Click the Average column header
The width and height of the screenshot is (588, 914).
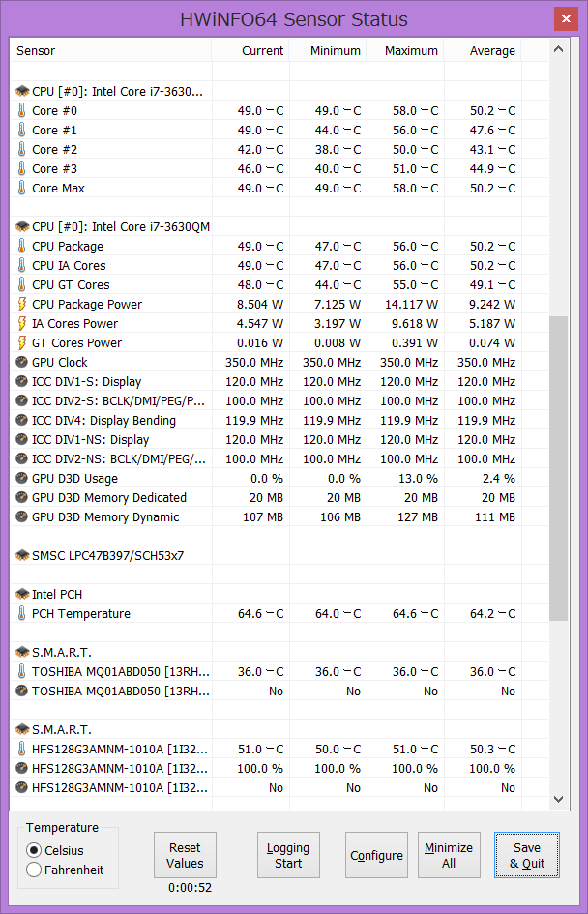coord(483,50)
